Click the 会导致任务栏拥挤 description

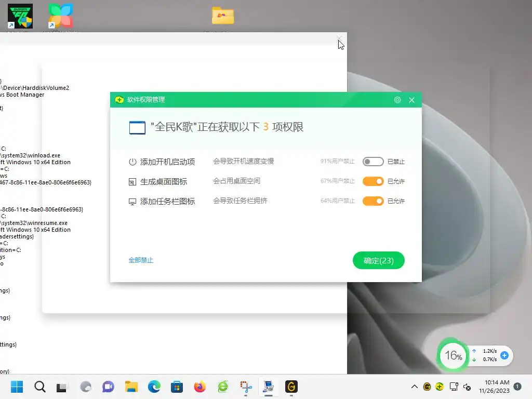tap(240, 201)
